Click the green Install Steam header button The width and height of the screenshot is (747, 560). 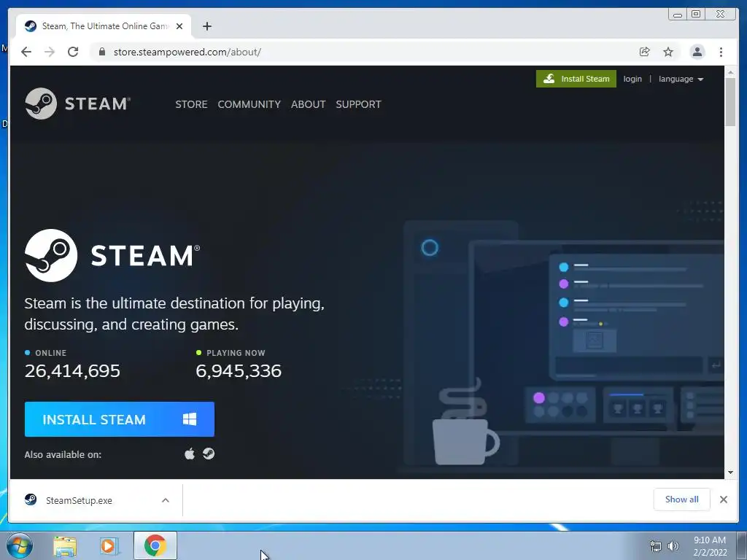(x=576, y=79)
